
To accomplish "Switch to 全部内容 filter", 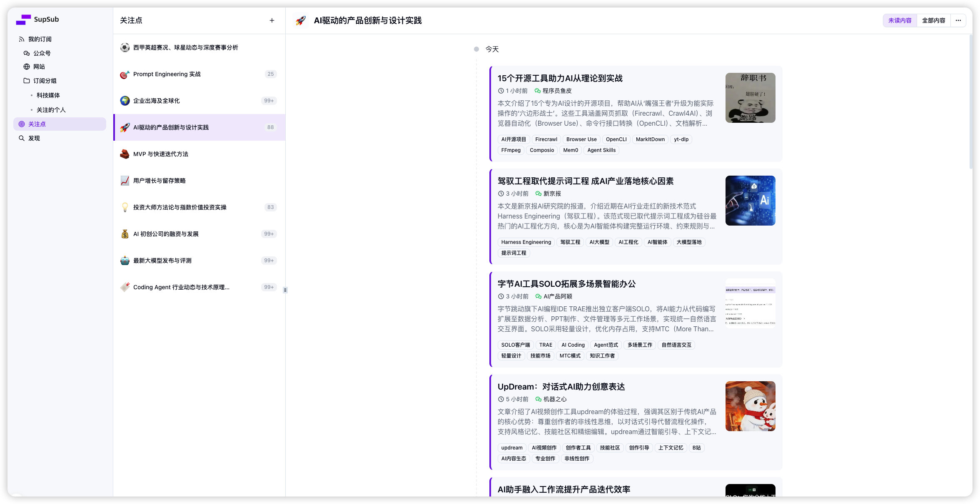I will tap(934, 20).
